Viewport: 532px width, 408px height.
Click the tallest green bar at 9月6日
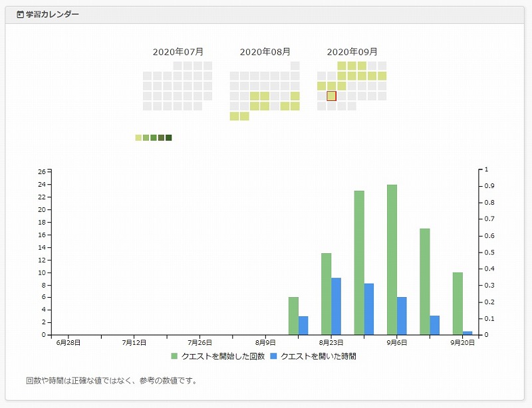[392, 260]
